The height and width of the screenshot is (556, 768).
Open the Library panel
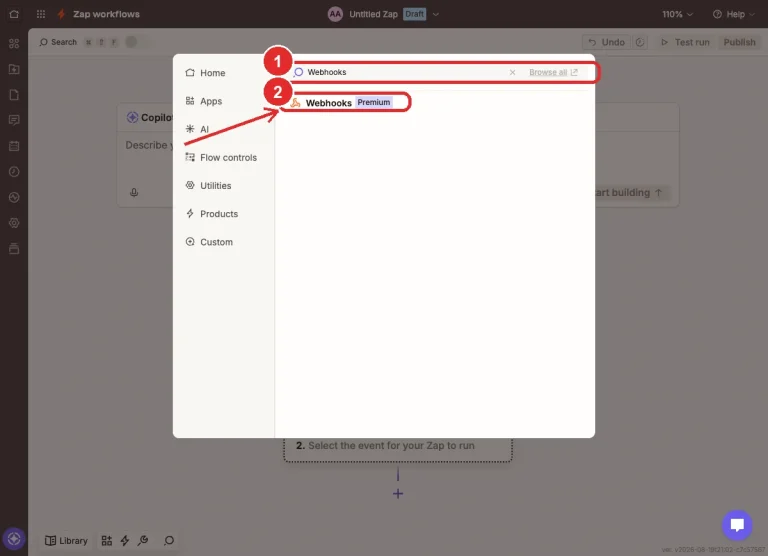[66, 541]
